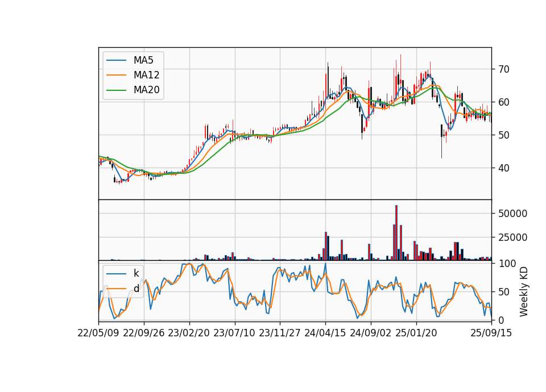Viewport: 546px width, 392px height.
Task: Click the 23/02/20 date tick label
Action: [189, 333]
